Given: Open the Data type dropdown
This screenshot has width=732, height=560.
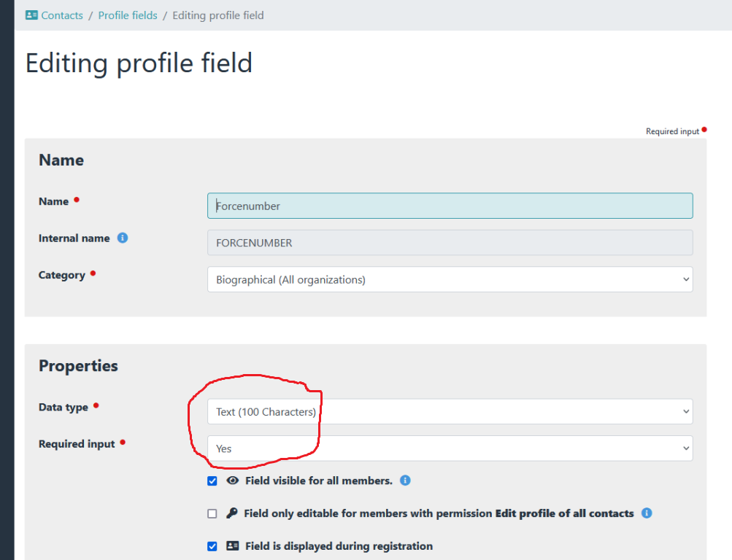Looking at the screenshot, I should pyautogui.click(x=450, y=411).
